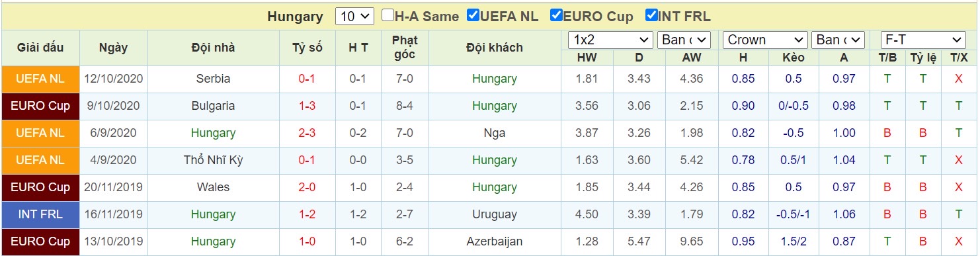Click the INT FRL league badge
Viewport: 980px width, 256px height.
click(x=40, y=214)
